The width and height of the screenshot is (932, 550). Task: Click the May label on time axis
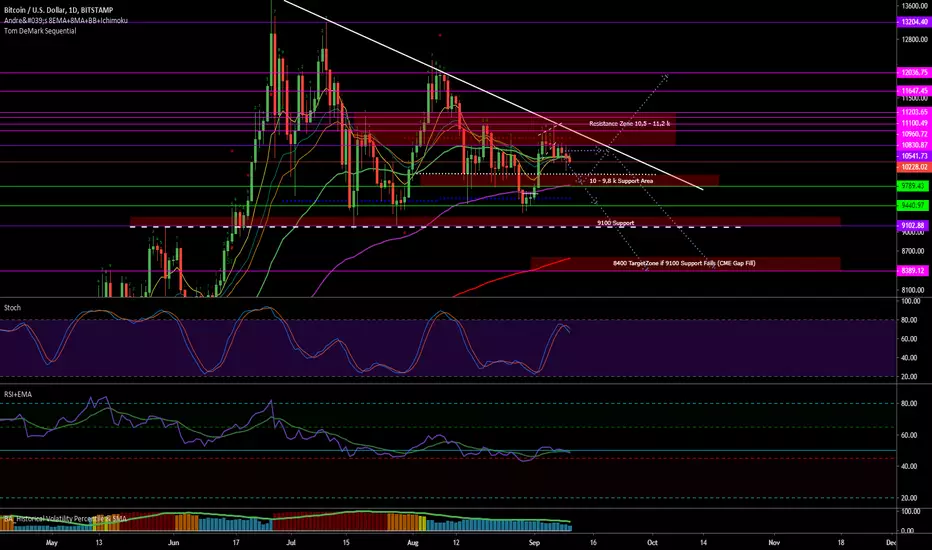[52, 542]
